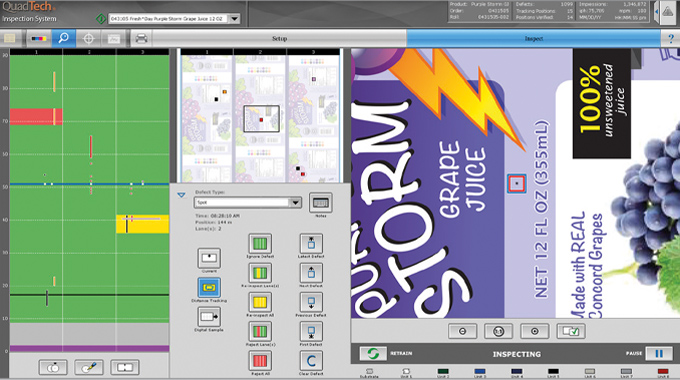680x380 pixels.
Task: Open the Notes keyboard icon
Action: pyautogui.click(x=320, y=203)
